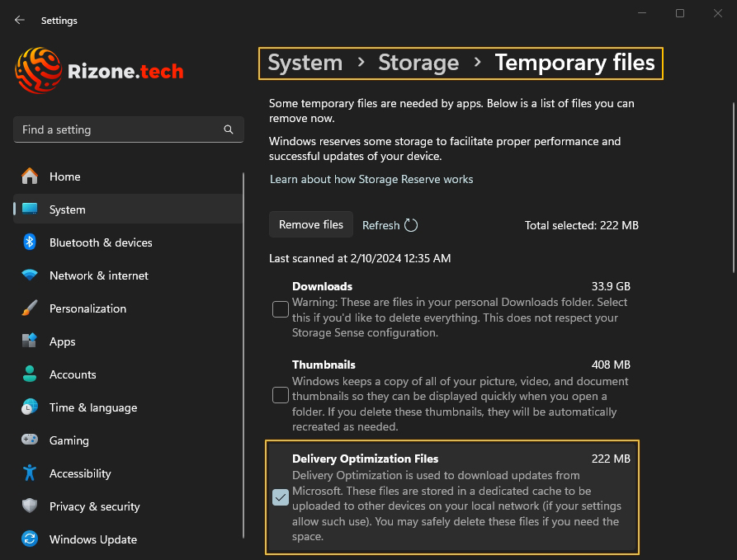
Task: Navigate to System in the breadcrumb
Action: pos(305,63)
